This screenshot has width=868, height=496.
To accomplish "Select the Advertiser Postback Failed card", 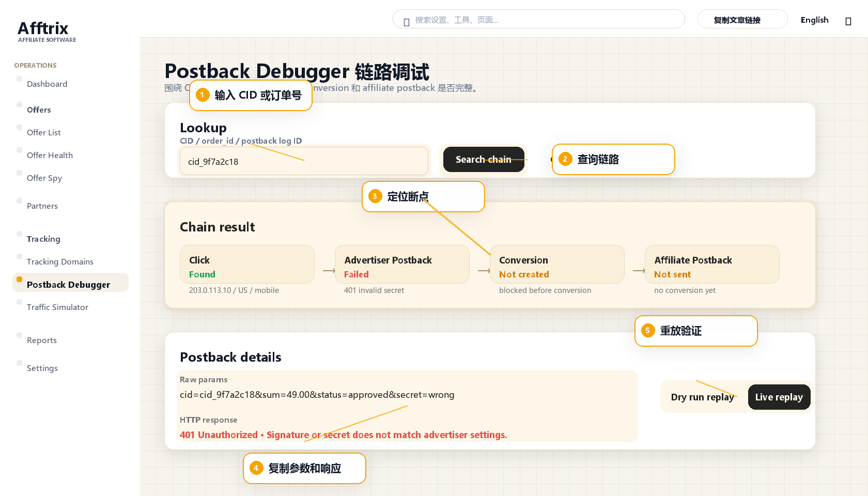I will point(402,265).
